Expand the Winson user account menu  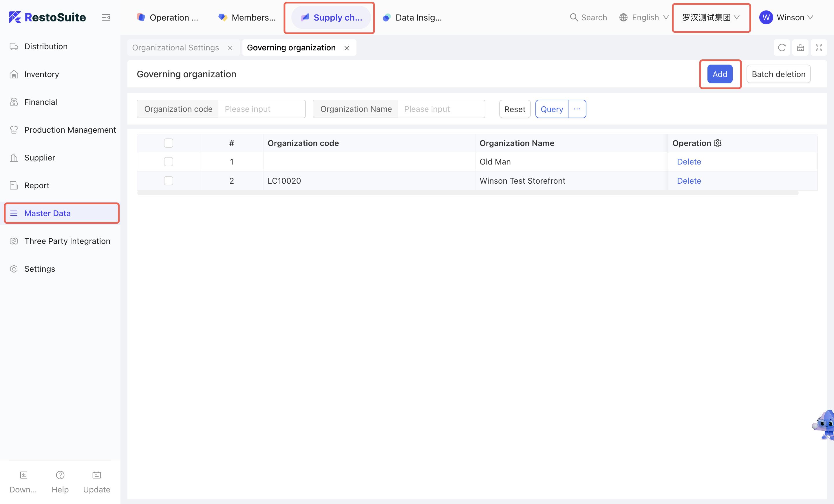click(786, 17)
